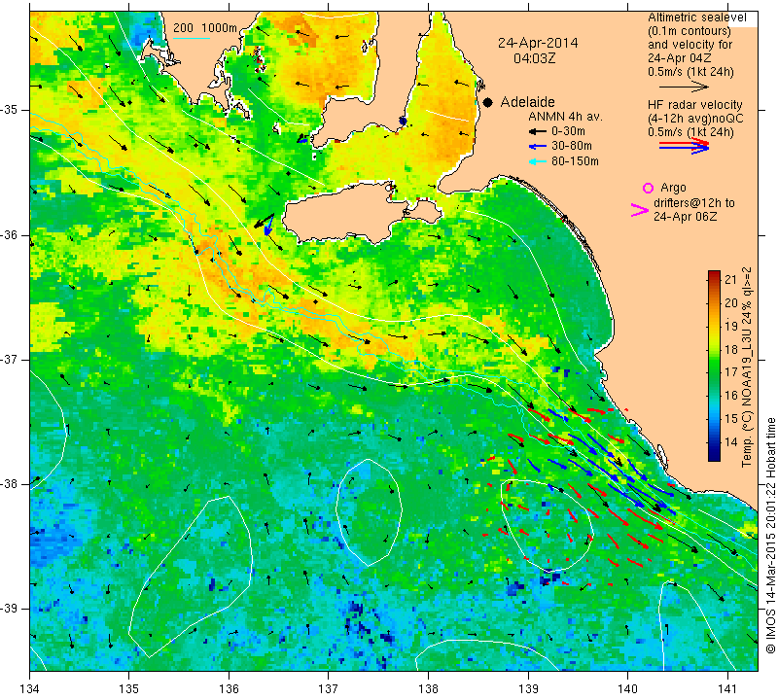The height and width of the screenshot is (700, 778).
Task: Click the temperature color bar legend
Action: point(714,366)
